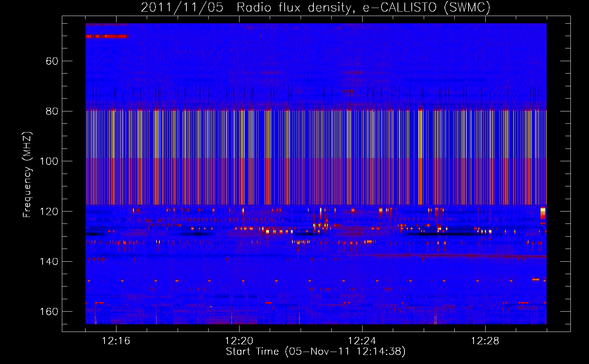Click the 'Frequency (MHZ)' axis label
Viewport: 589px width, 364px height.
point(27,175)
